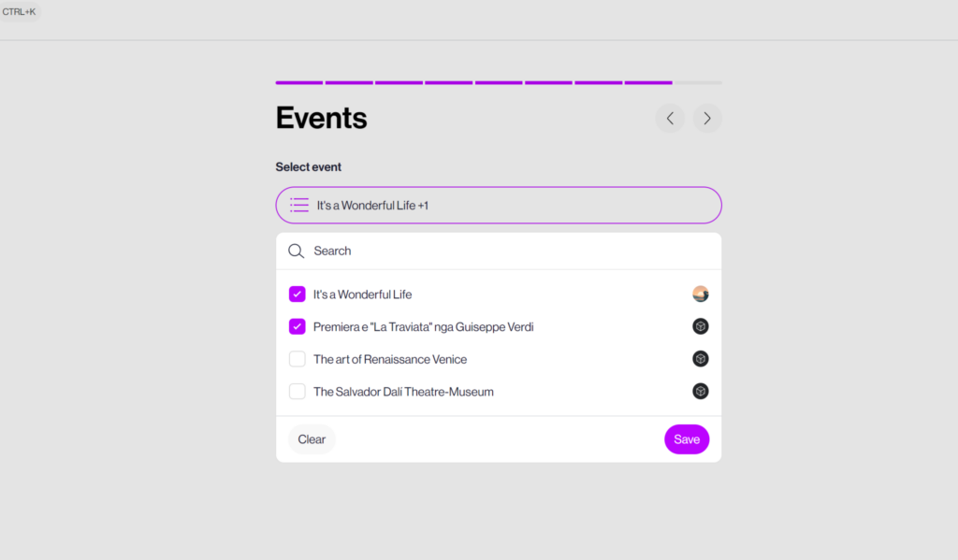
Task: Select The art of Renaissance Venice option
Action: pyautogui.click(x=390, y=359)
